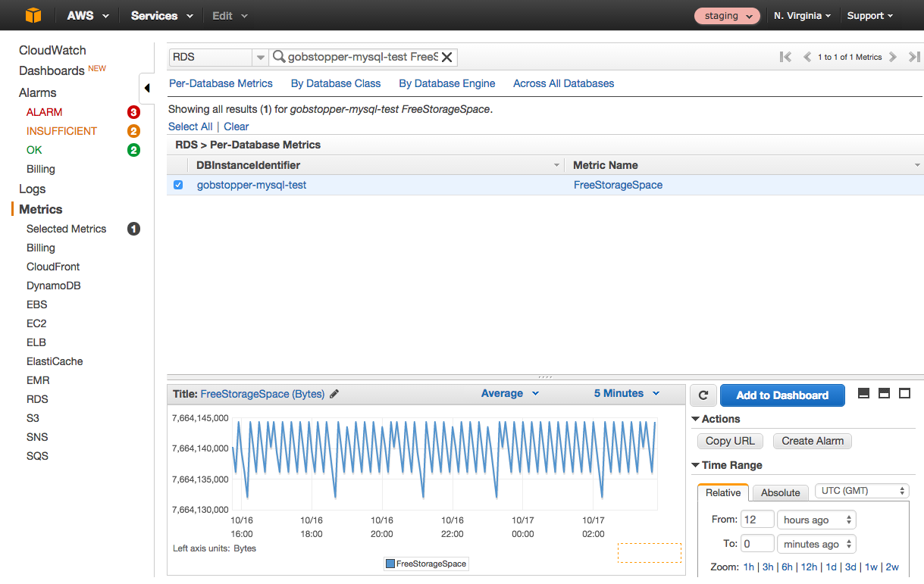This screenshot has height=584, width=924.
Task: Click the Create Alarm button
Action: click(x=812, y=441)
